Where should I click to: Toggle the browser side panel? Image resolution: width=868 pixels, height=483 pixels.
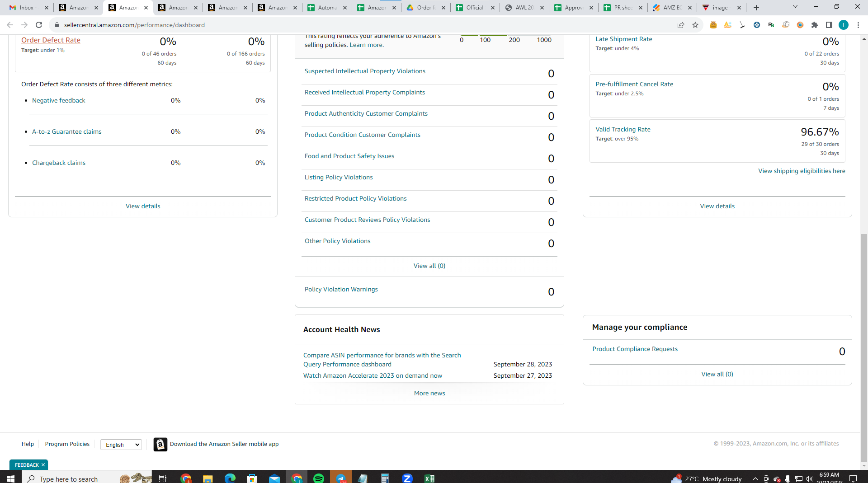[829, 25]
